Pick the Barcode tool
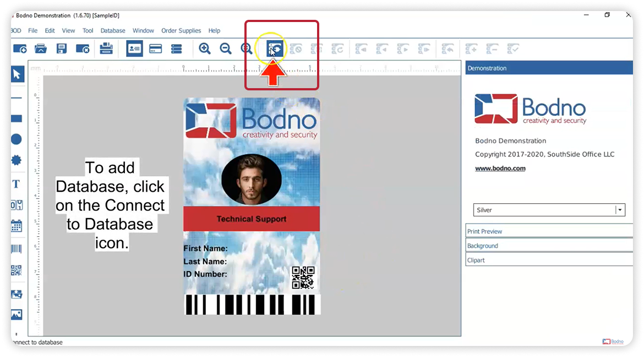The height and width of the screenshot is (357, 644). click(x=17, y=249)
